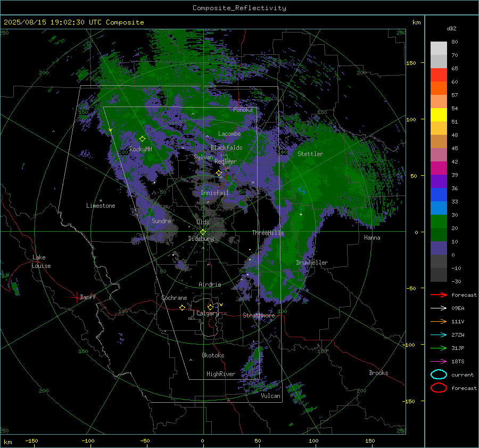Click the magenta 18TS arrow icon
The width and height of the screenshot is (479, 448).
point(439,362)
